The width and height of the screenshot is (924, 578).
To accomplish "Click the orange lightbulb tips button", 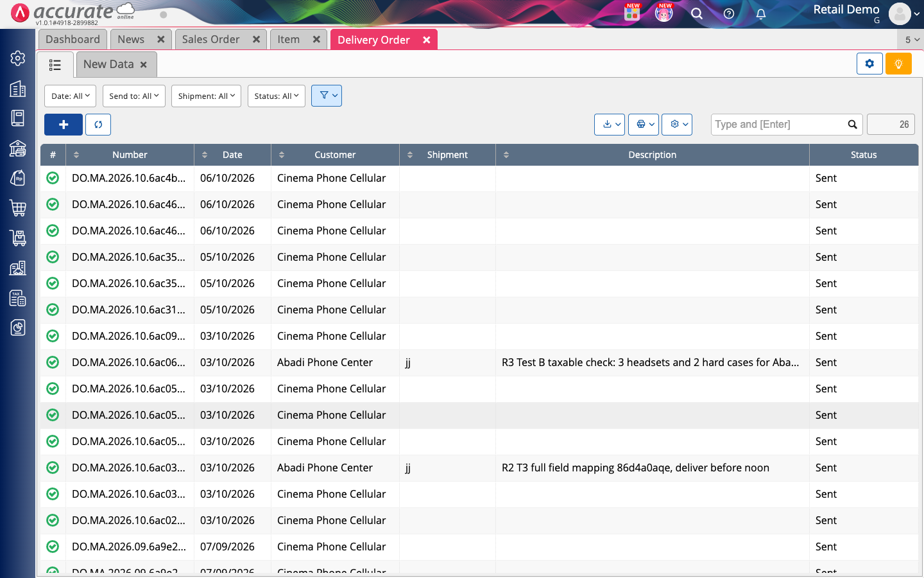I will [x=898, y=64].
